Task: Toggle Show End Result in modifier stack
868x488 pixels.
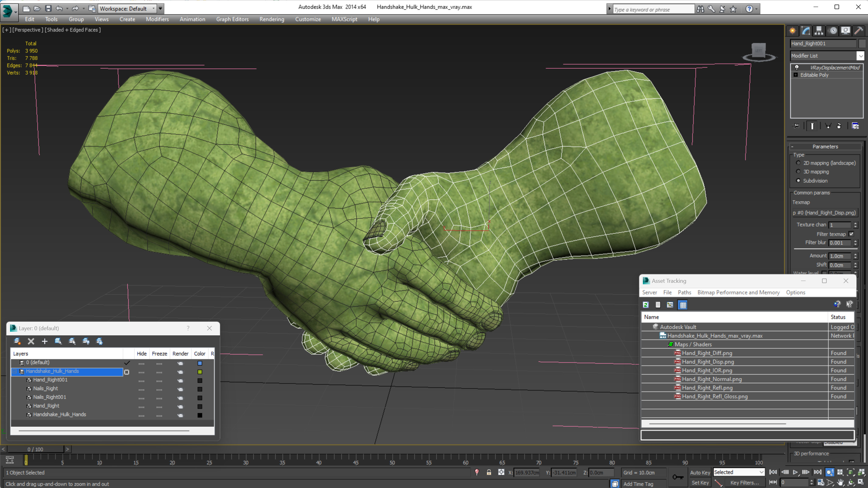Action: 812,126
